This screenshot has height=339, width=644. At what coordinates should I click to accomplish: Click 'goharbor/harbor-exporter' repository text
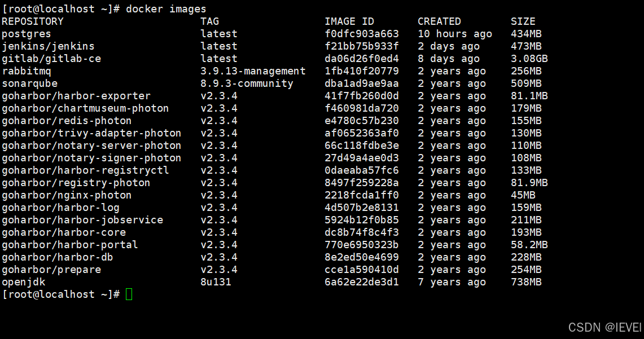[76, 96]
